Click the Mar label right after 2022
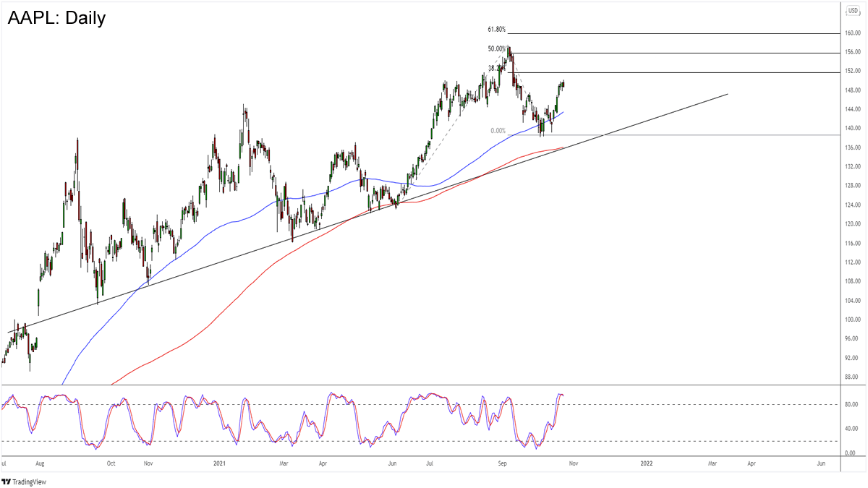Screen dimensions: 868x488 (713, 463)
